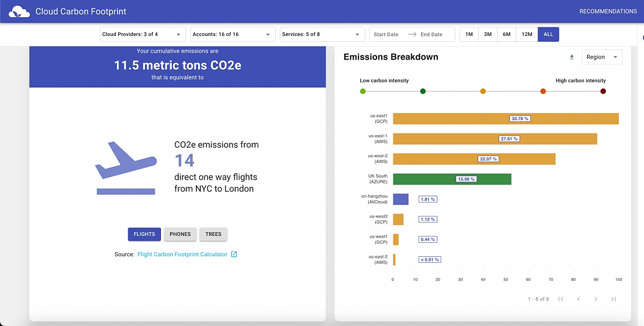
Task: Click the 22.07 % percentage label
Action: pyautogui.click(x=488, y=159)
